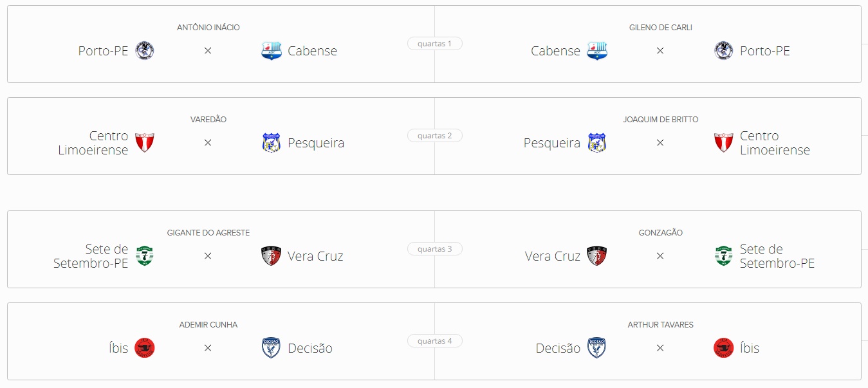Open Decisão team name in Ademir Cunha match

coord(310,348)
